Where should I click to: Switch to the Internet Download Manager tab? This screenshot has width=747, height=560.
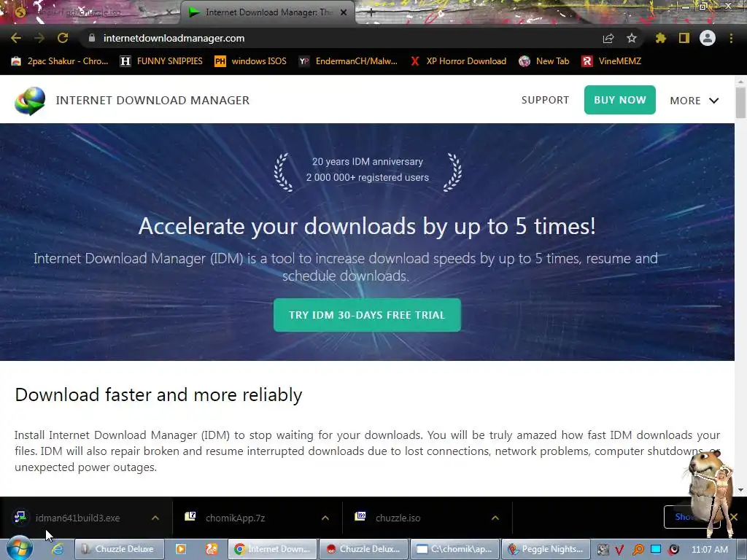pos(268,12)
